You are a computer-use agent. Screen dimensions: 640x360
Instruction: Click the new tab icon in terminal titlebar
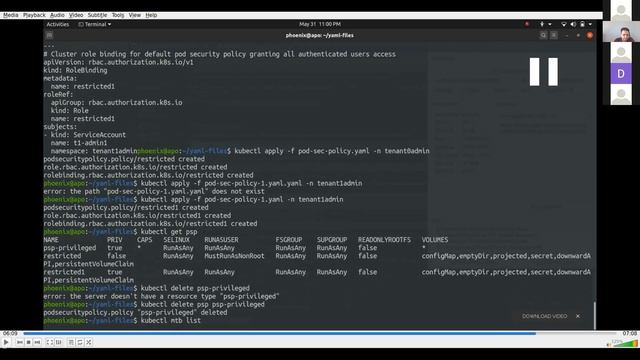pos(49,36)
